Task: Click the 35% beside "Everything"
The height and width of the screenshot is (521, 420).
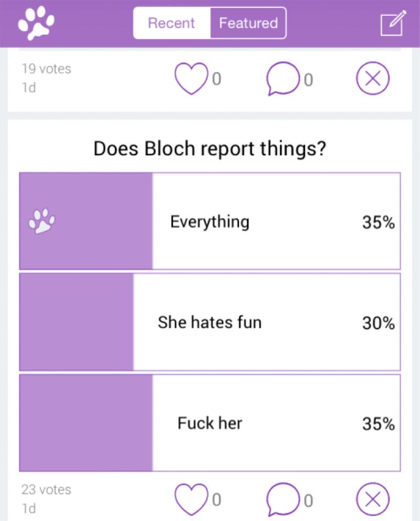Action: [x=378, y=222]
